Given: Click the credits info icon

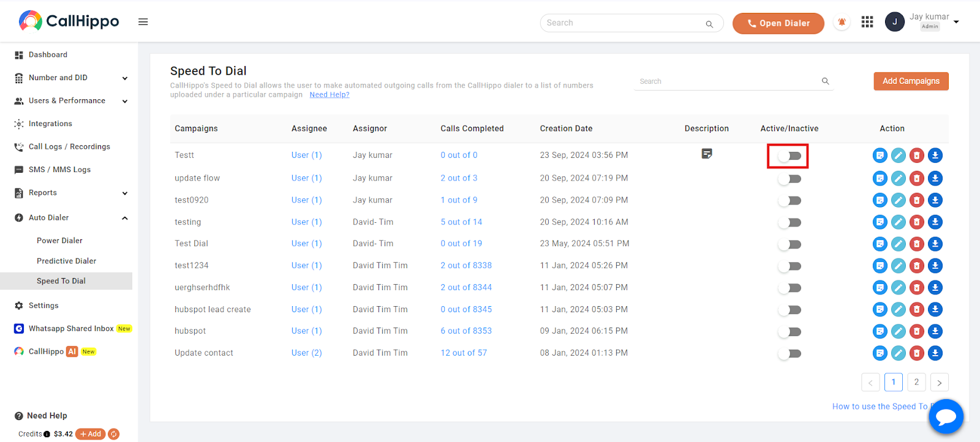Looking at the screenshot, I should tap(47, 435).
